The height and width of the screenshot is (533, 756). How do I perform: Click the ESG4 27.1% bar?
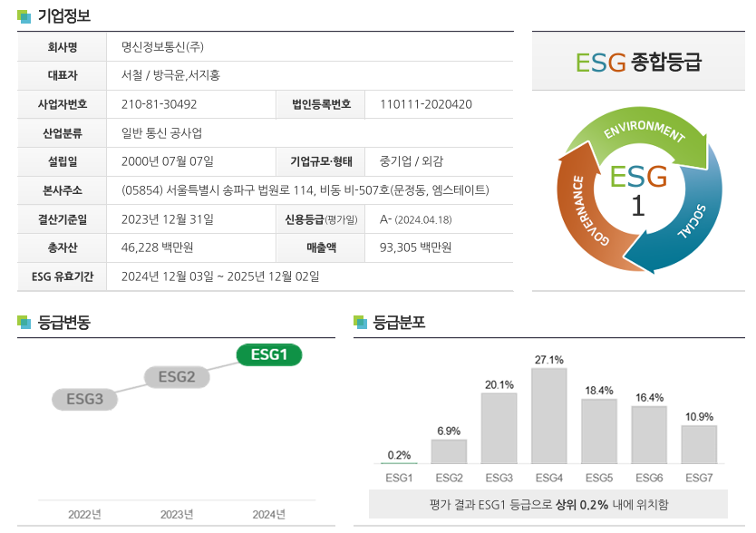[548, 416]
